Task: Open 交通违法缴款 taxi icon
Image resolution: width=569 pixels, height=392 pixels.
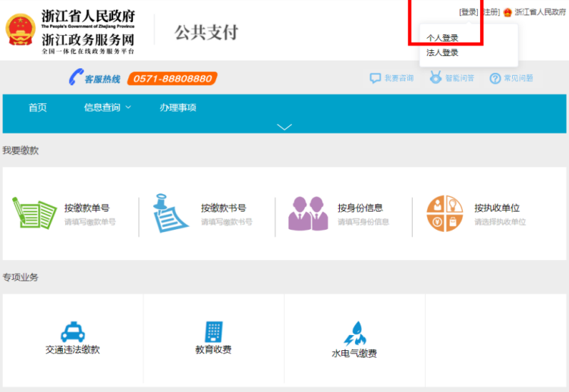Action: [x=73, y=332]
